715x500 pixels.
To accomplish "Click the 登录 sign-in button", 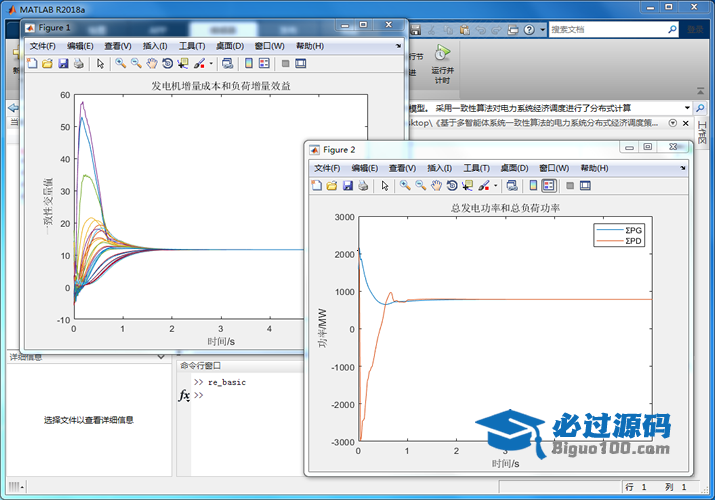I will [694, 30].
